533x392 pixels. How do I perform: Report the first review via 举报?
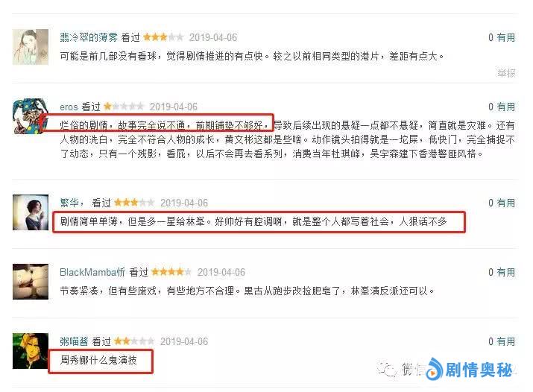(x=506, y=73)
